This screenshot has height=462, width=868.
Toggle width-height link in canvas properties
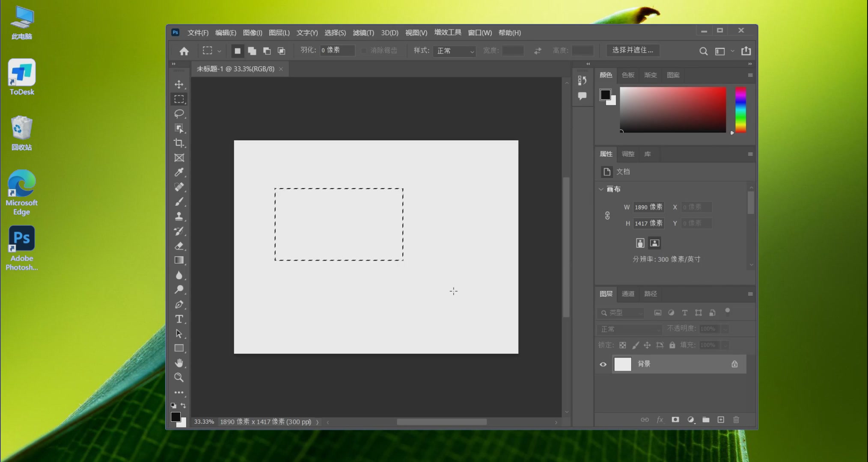[607, 215]
